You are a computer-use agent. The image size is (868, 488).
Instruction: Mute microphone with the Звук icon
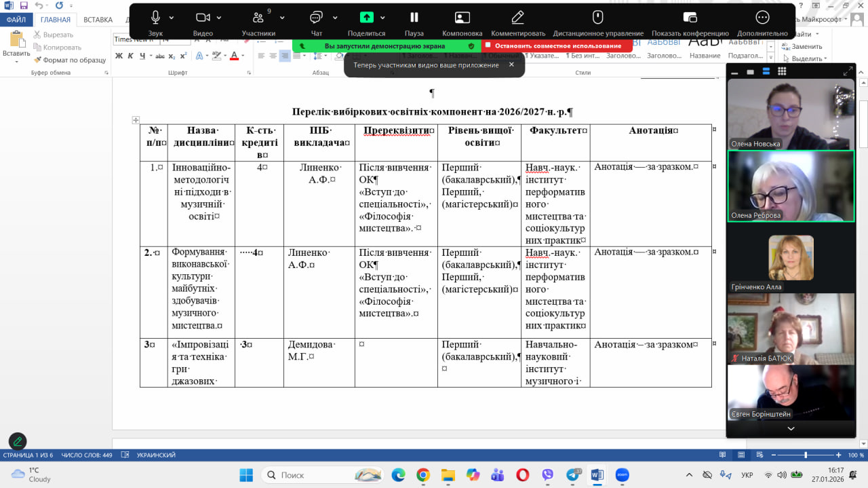coord(155,18)
